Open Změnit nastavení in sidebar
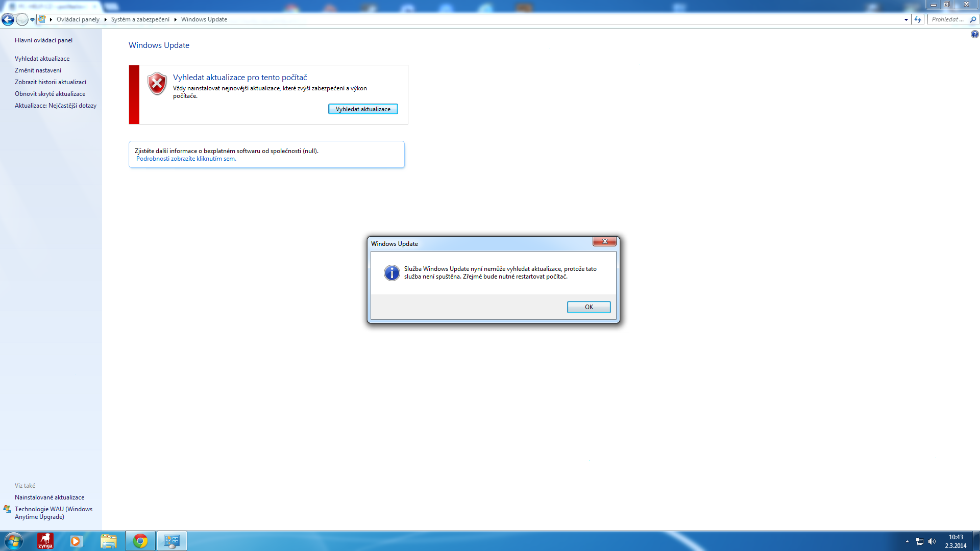The image size is (980, 551). 38,70
